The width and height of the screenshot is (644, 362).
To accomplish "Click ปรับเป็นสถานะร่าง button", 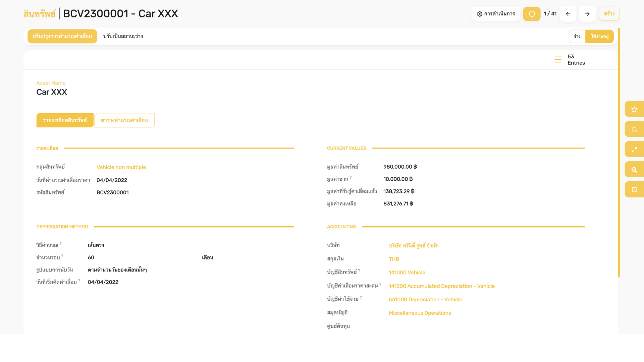I will (x=123, y=36).
